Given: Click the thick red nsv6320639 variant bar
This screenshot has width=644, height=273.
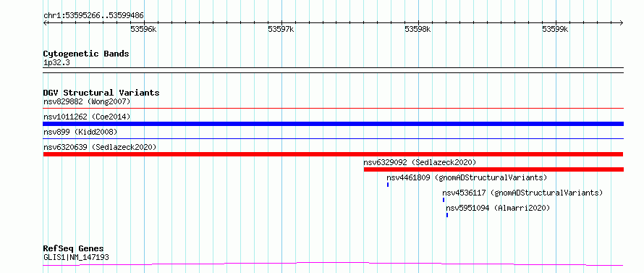Looking at the screenshot, I should tap(333, 154).
